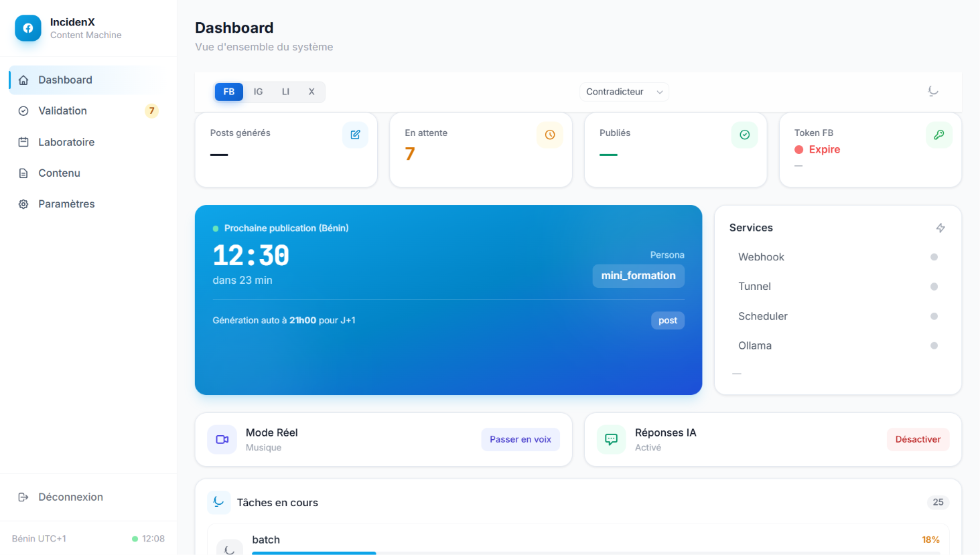Click the 'Génération auto à 21h00' text
Image resolution: width=980 pixels, height=555 pixels.
click(284, 321)
